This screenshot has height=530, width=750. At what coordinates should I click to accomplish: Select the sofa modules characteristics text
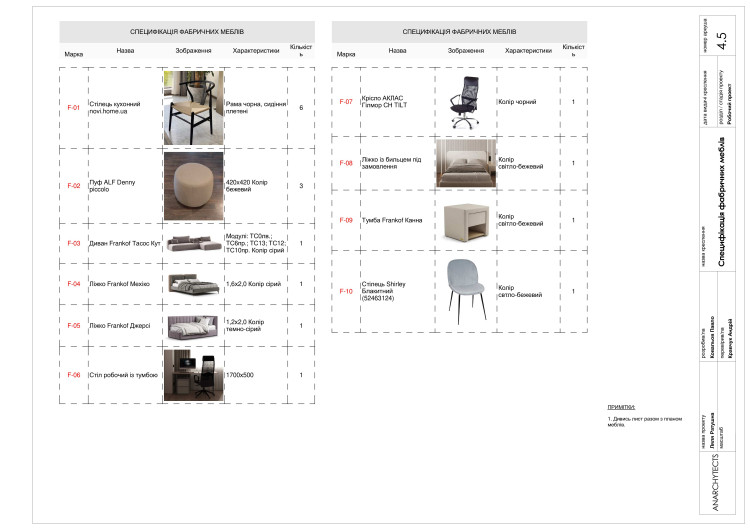coord(256,243)
